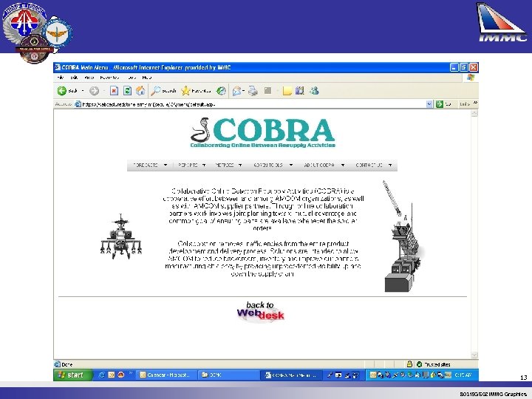Click Trusted sites zone icon
The width and height of the screenshot is (532, 399).
[x=420, y=364]
